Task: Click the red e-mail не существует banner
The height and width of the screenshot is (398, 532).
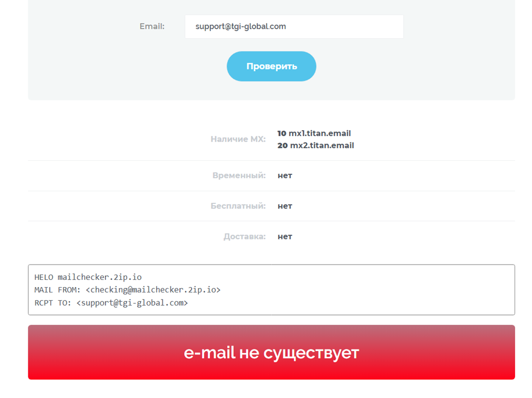Action: point(271,352)
